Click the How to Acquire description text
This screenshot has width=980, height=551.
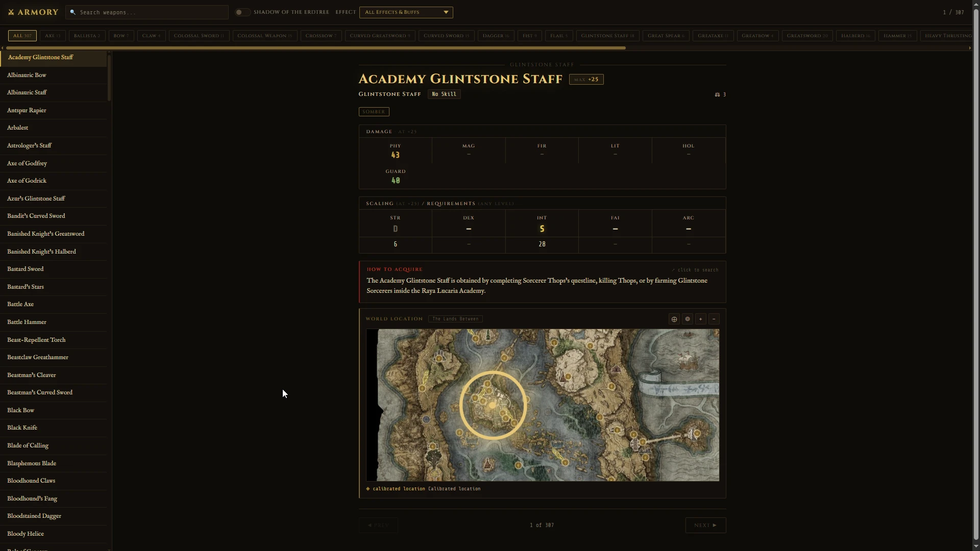[537, 286]
